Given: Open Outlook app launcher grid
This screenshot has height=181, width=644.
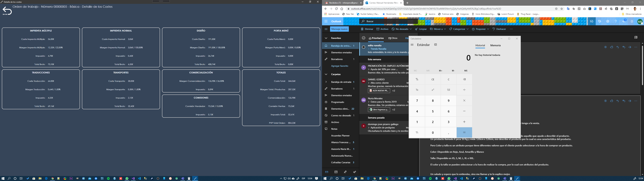Looking at the screenshot, I should [326, 21].
